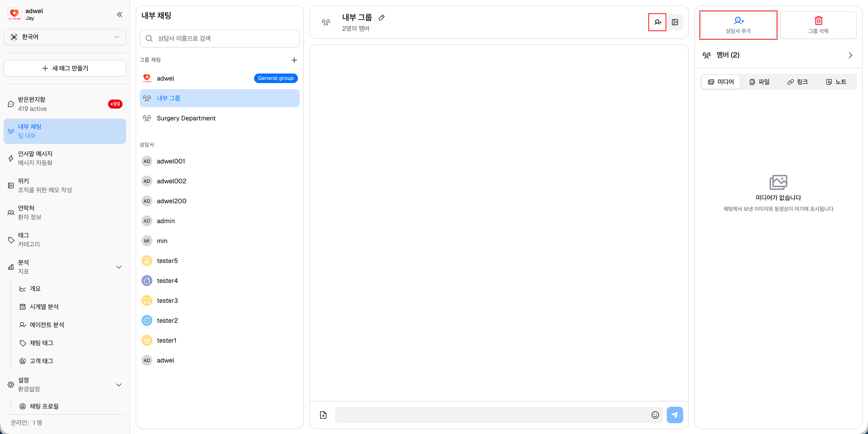The image size is (868, 434).
Task: Click the plus icon beside 그룹 채팅
Action: click(x=294, y=60)
